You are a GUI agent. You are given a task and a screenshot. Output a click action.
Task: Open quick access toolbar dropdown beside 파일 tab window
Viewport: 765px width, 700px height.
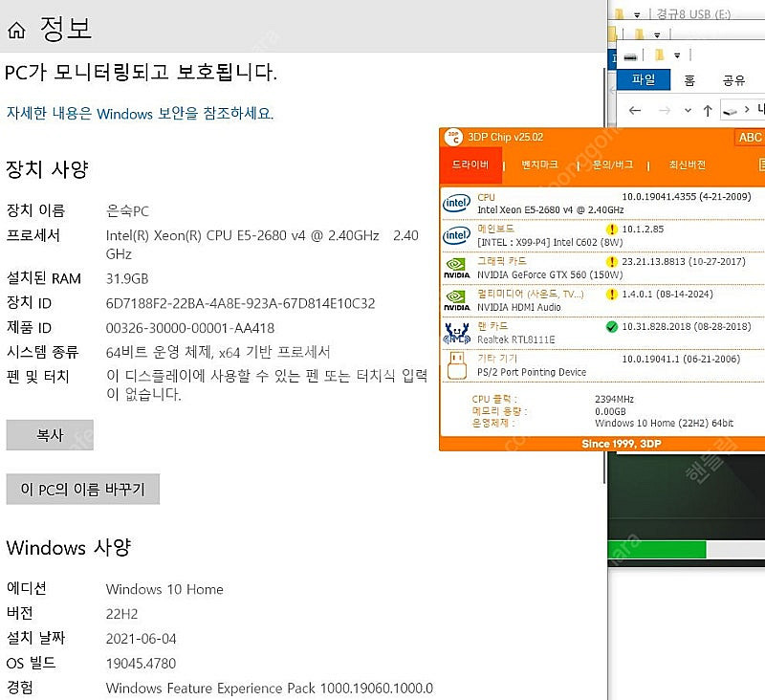(x=677, y=55)
